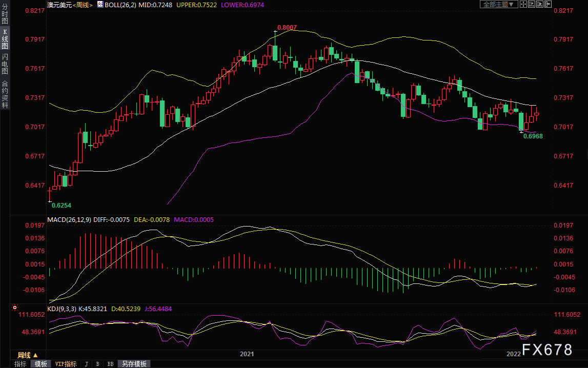Select the K线图 side tab
Screen dimensions: 588x368
pos(5,39)
